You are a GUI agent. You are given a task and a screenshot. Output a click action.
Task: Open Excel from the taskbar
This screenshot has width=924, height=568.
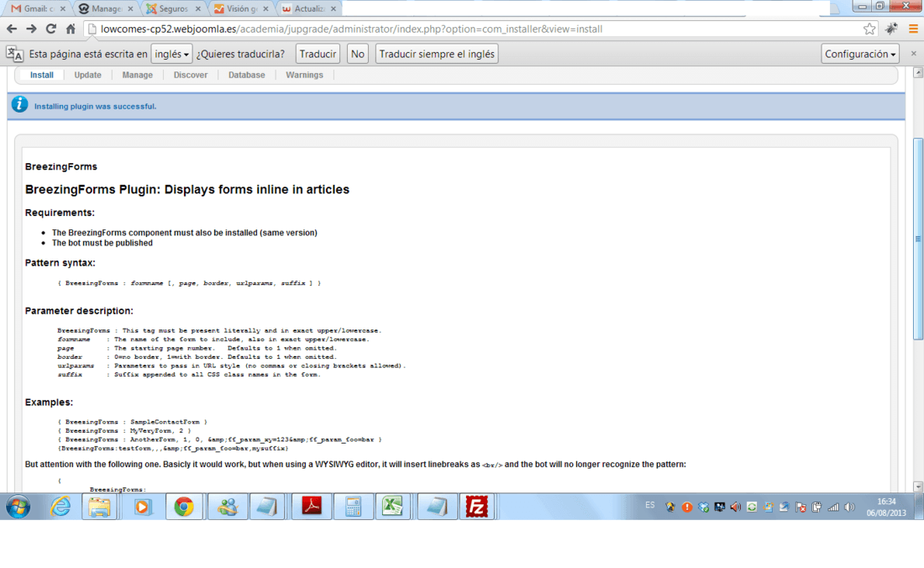pyautogui.click(x=392, y=507)
